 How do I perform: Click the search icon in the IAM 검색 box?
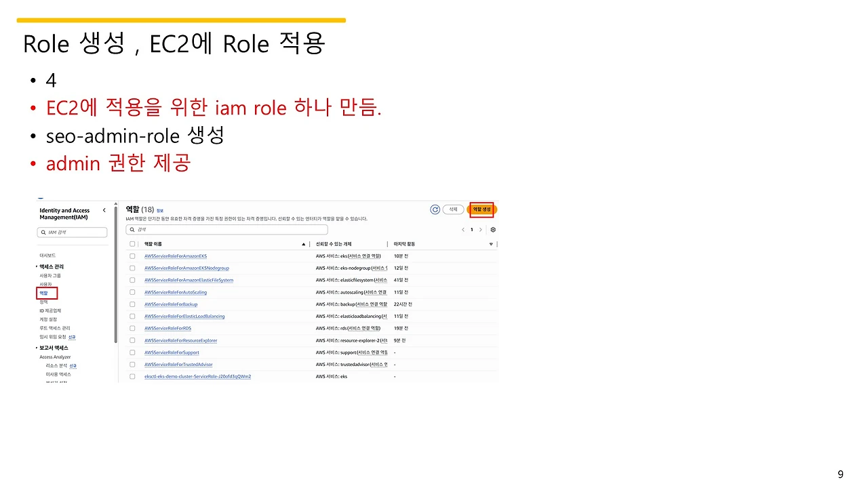coord(43,232)
